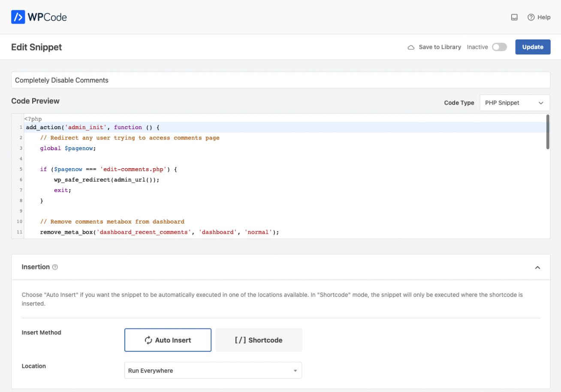
Task: Click line number 5 in gutter
Action: click(x=21, y=169)
